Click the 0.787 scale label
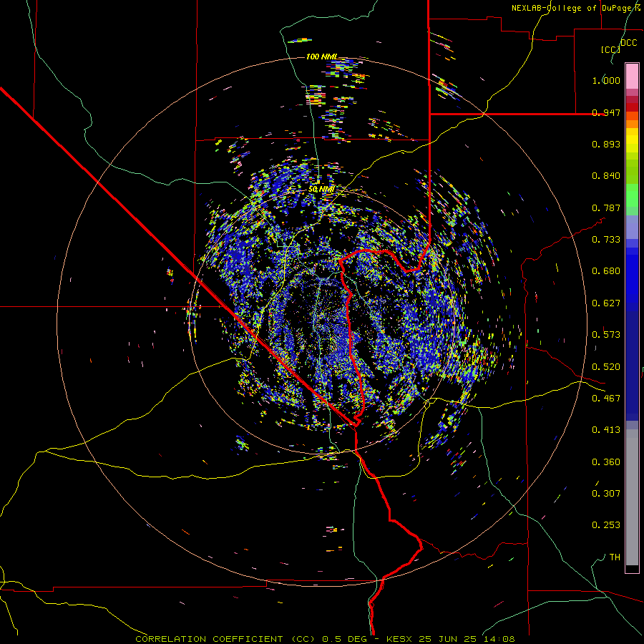Image resolution: width=644 pixels, height=644 pixels. 606,208
